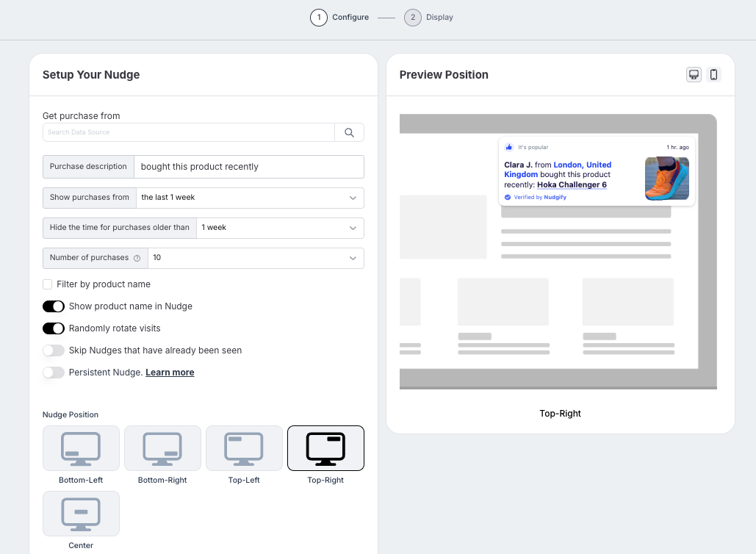756x554 pixels.
Task: Click the shoe product thumbnail in the nudge
Action: pos(667,179)
